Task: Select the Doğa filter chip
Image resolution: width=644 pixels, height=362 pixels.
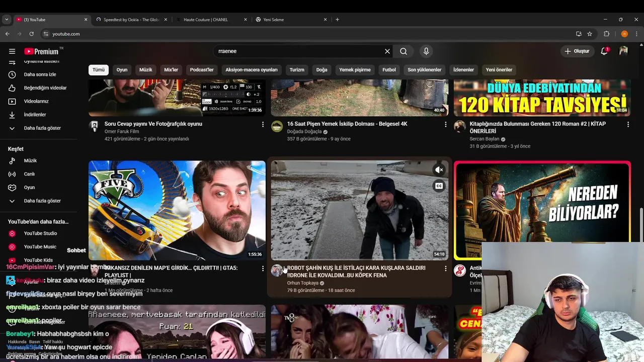Action: click(321, 70)
